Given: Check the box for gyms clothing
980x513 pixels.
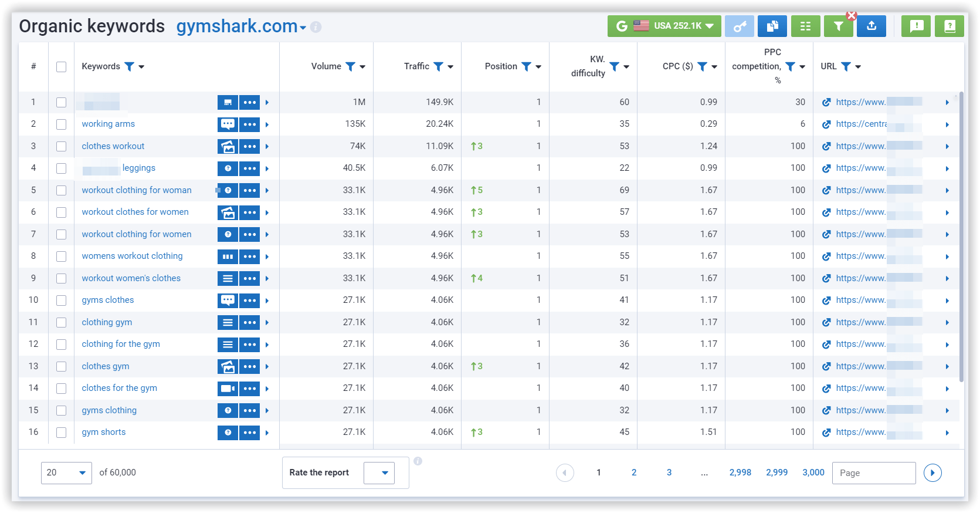Looking at the screenshot, I should [x=61, y=410].
